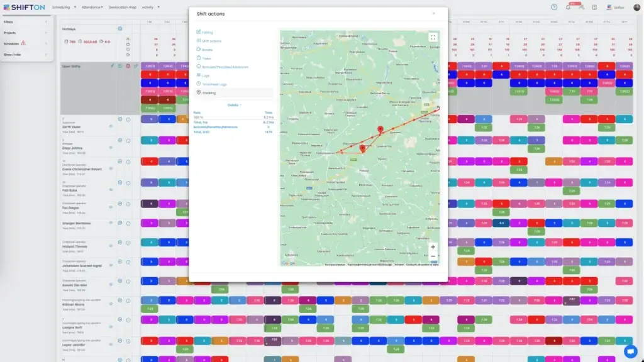Open the support chat bubble

pyautogui.click(x=630, y=351)
